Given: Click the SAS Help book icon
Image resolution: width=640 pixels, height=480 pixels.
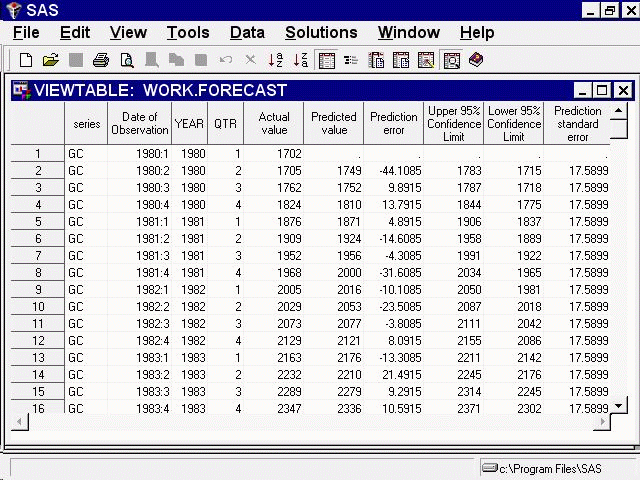Looking at the screenshot, I should pyautogui.click(x=476, y=61).
